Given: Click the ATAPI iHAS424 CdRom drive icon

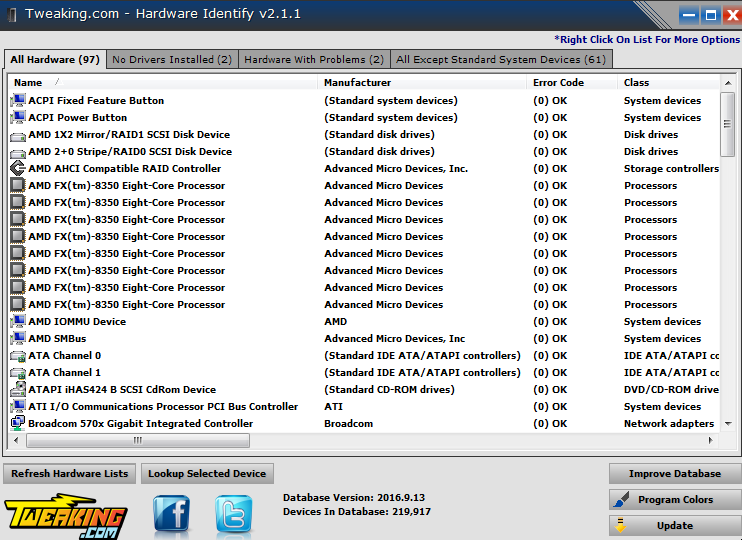Looking at the screenshot, I should coord(18,390).
